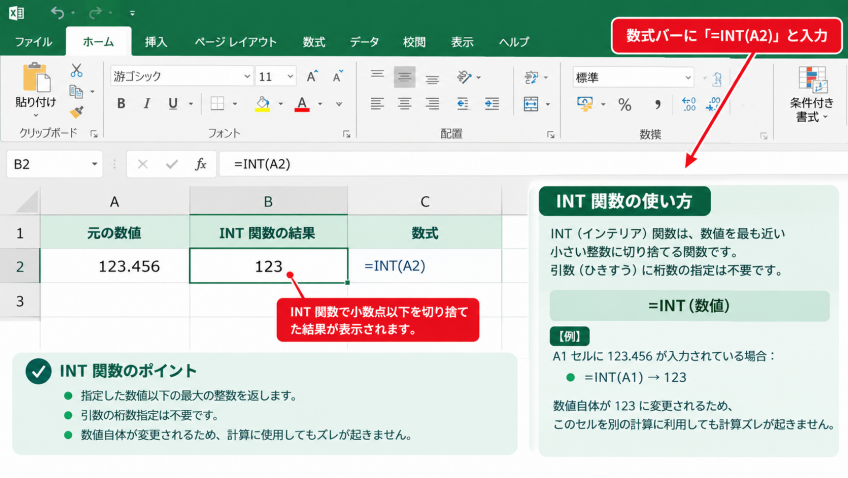Click the Undo arrow in title bar

tap(57, 12)
